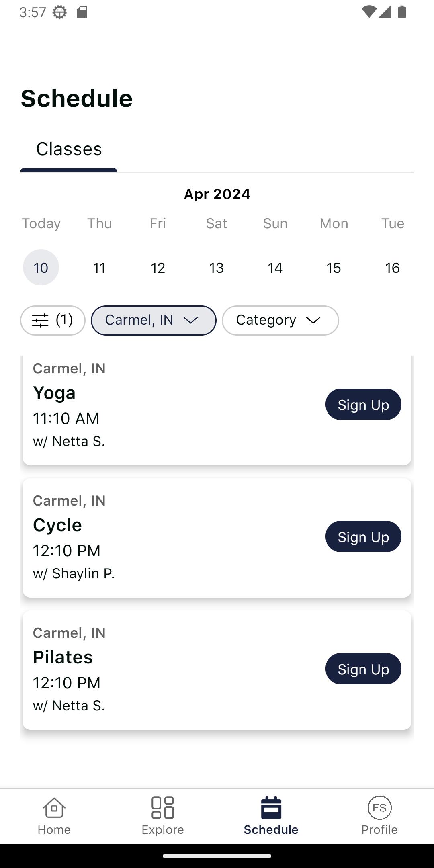Pick Tuesday the 16th
This screenshot has height=868, width=434.
[393, 268]
